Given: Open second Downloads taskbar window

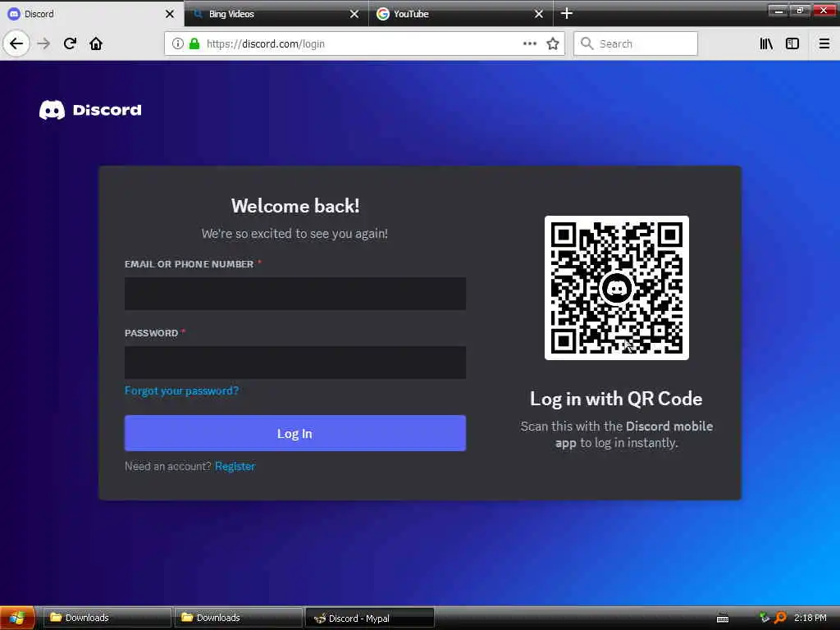Looking at the screenshot, I should tap(238, 618).
